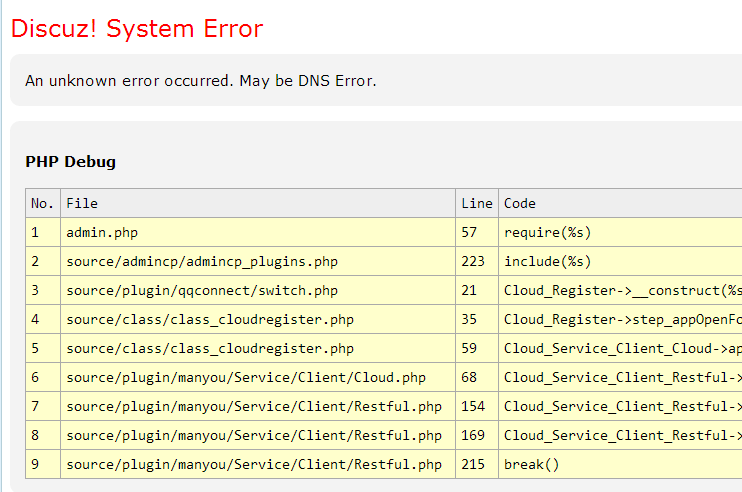The image size is (742, 492).
Task: Click row number 2 cell
Action: pos(43,261)
